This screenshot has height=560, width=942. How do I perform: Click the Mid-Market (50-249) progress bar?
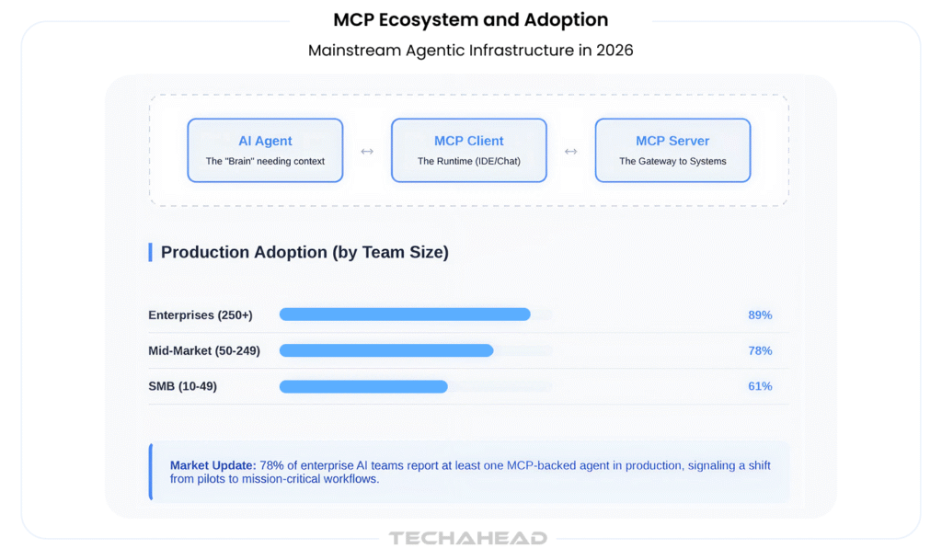click(415, 350)
